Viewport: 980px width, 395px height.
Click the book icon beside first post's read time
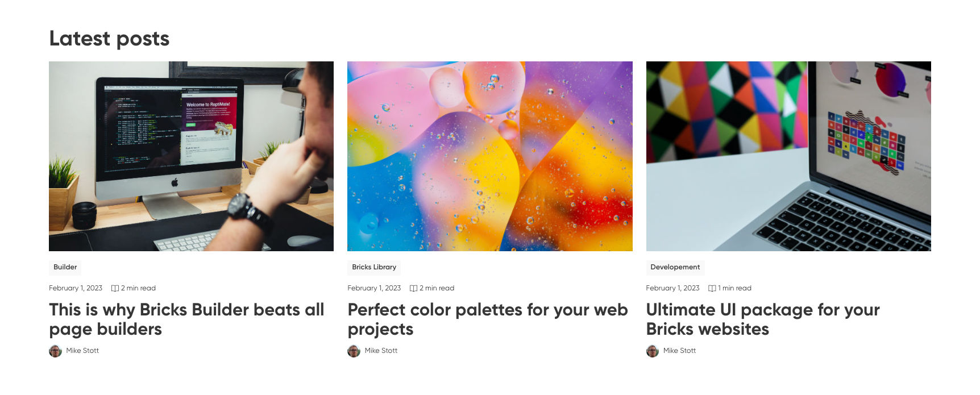click(x=115, y=288)
